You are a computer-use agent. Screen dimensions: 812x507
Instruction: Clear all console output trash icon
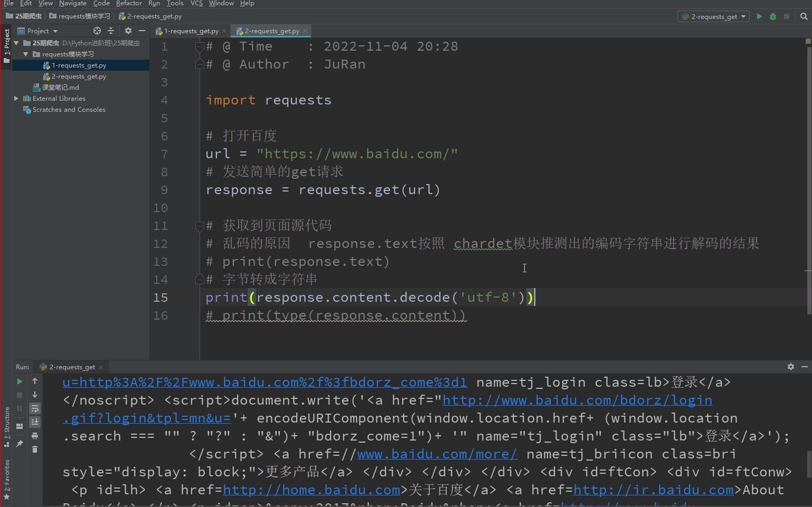point(35,449)
